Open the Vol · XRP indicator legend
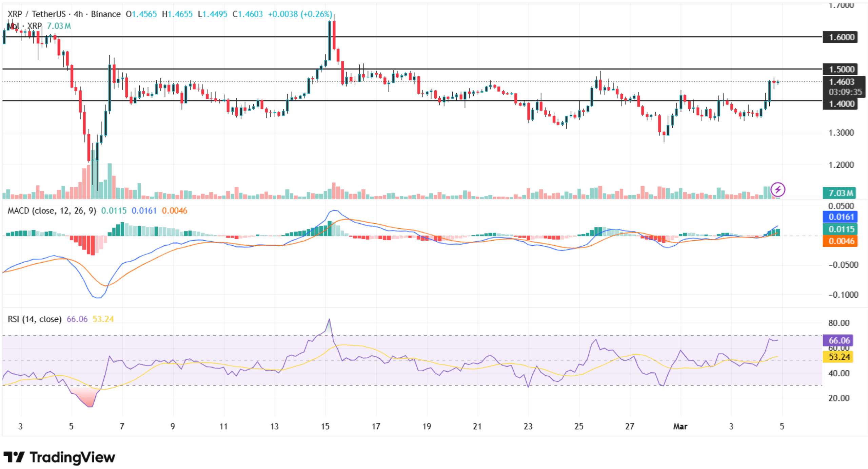 tap(24, 26)
